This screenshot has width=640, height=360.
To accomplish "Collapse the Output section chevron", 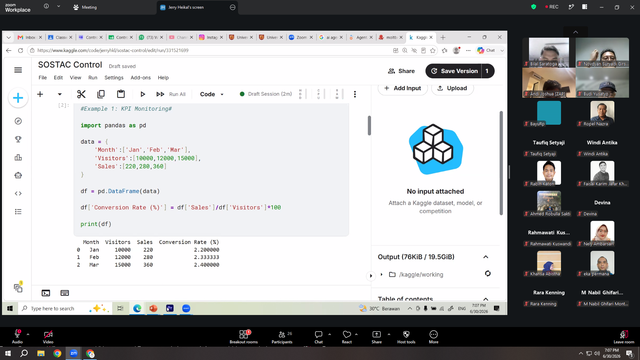I will point(486,257).
